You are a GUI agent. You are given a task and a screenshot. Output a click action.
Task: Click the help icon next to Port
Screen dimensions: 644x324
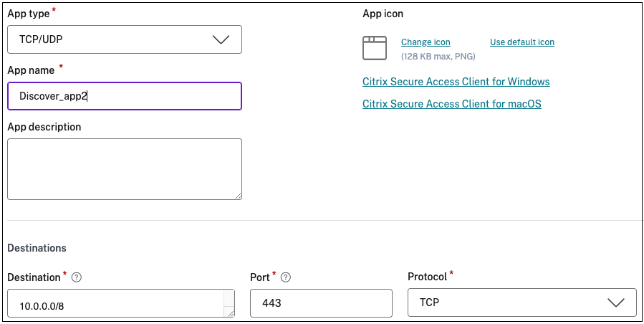(x=286, y=277)
